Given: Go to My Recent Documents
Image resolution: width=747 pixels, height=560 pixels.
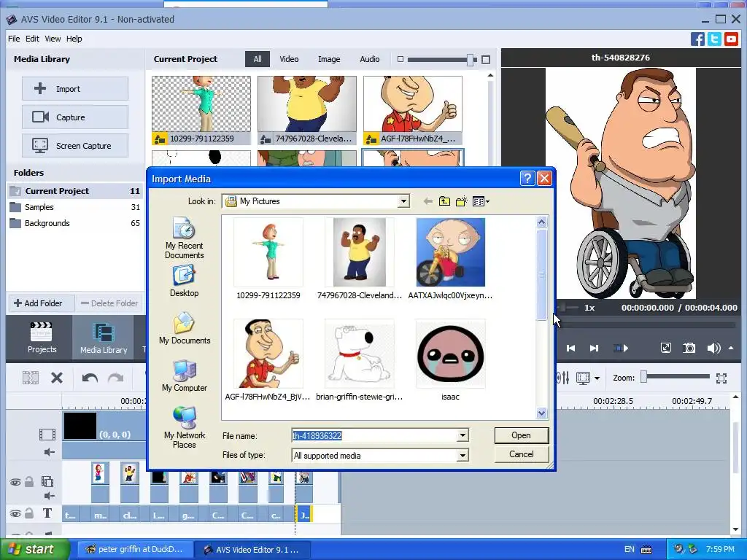Looking at the screenshot, I should (x=185, y=238).
